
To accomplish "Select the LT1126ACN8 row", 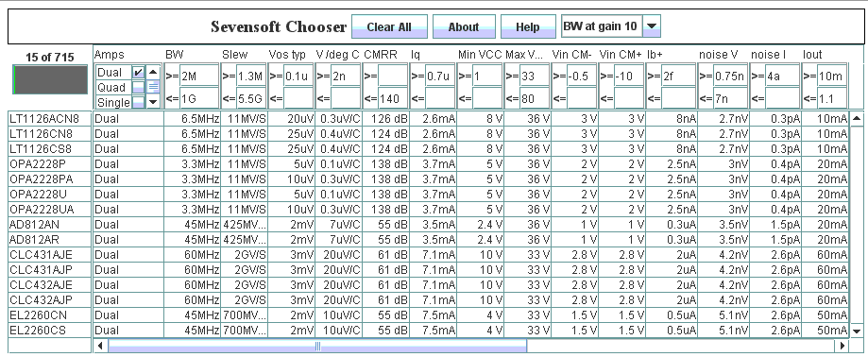I will click(x=429, y=118).
